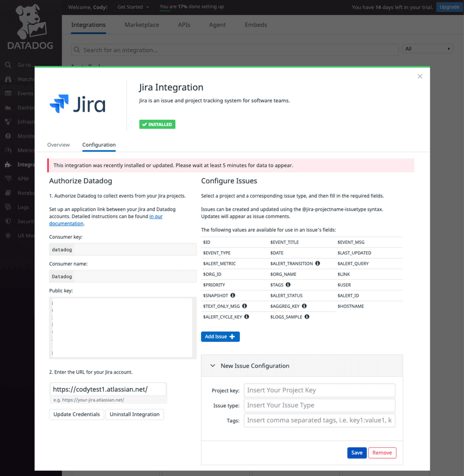Open the All integrations filter dropdown
Screen dimensions: 464x476
coord(427,48)
